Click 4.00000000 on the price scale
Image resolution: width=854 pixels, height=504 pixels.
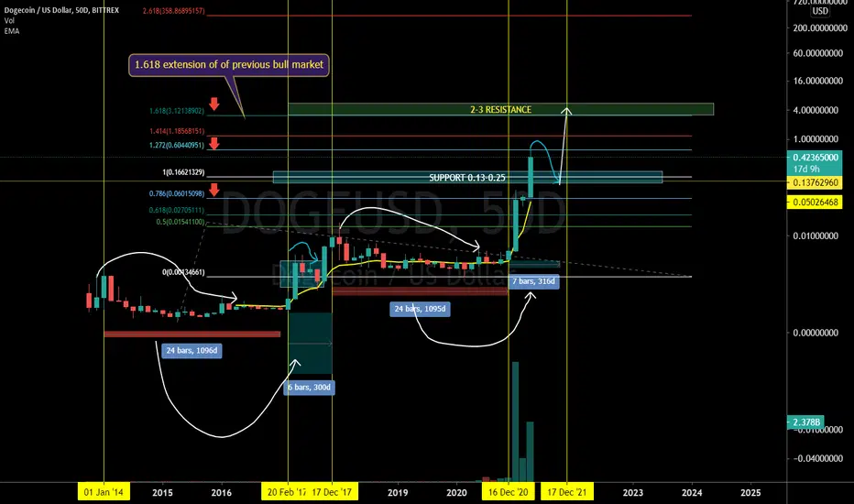click(816, 110)
